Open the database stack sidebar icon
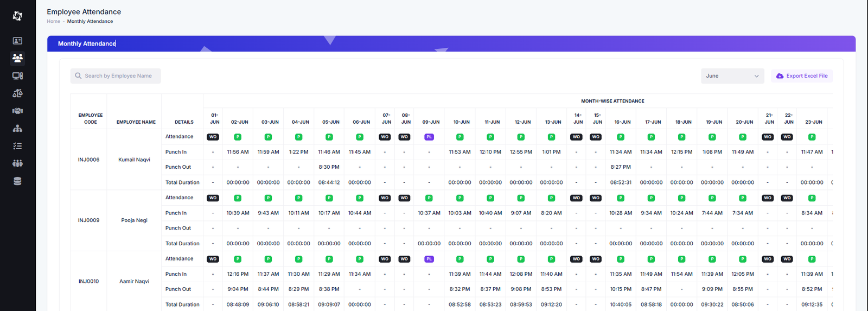 click(x=17, y=181)
